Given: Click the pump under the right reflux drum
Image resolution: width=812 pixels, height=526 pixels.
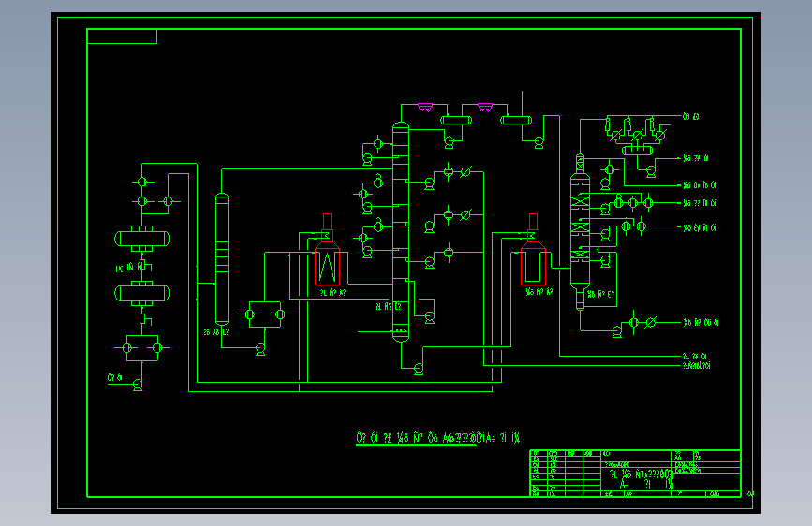Looking at the screenshot, I should click(x=539, y=142).
